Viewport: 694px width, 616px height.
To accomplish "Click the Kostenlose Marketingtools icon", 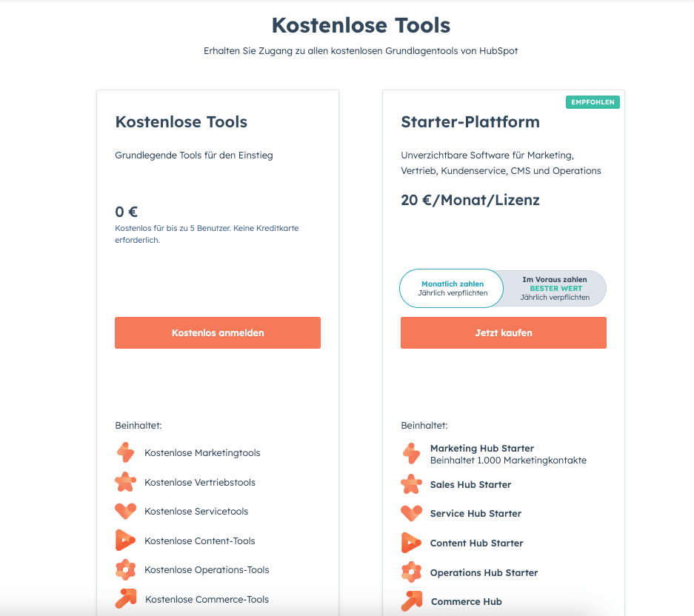I will 126,452.
